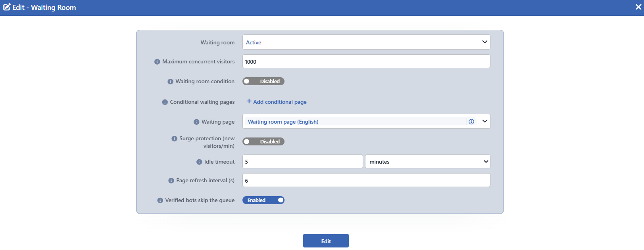Viewport: 644px width, 250px height.
Task: Open the Waiting room Active dropdown
Action: [366, 42]
